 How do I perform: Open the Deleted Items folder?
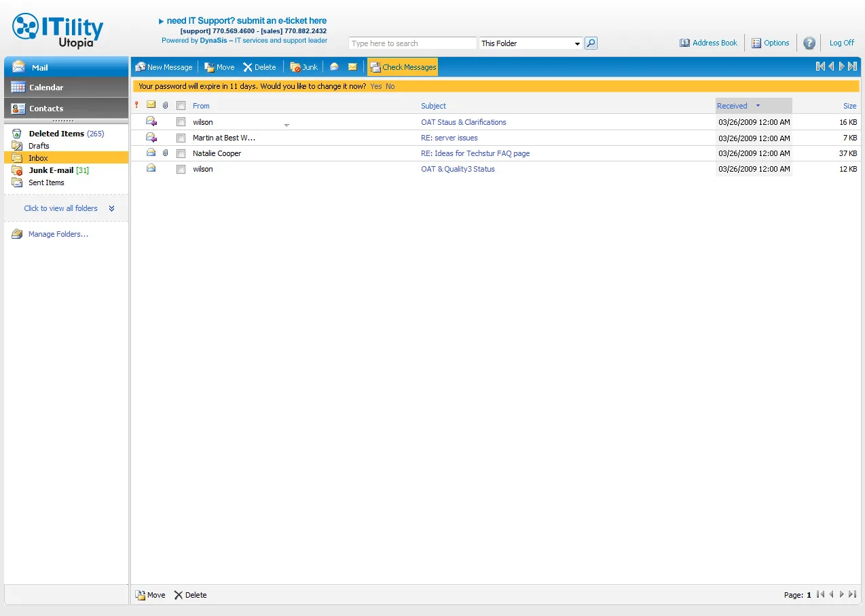tap(67, 134)
